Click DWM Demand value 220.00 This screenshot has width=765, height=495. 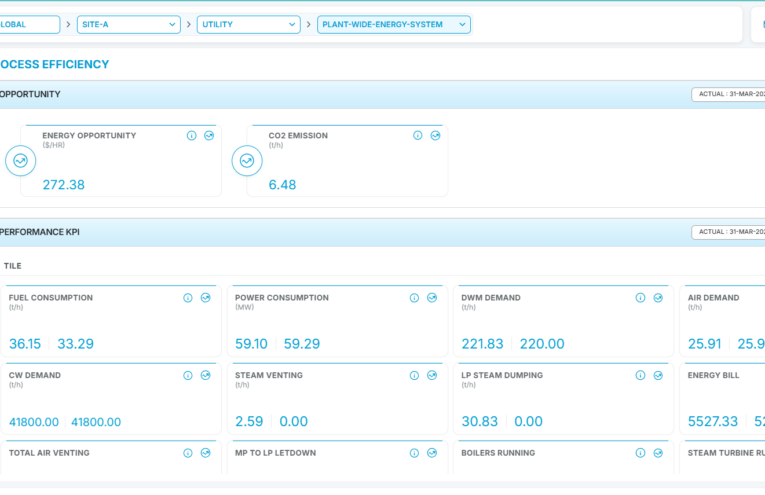coord(542,344)
